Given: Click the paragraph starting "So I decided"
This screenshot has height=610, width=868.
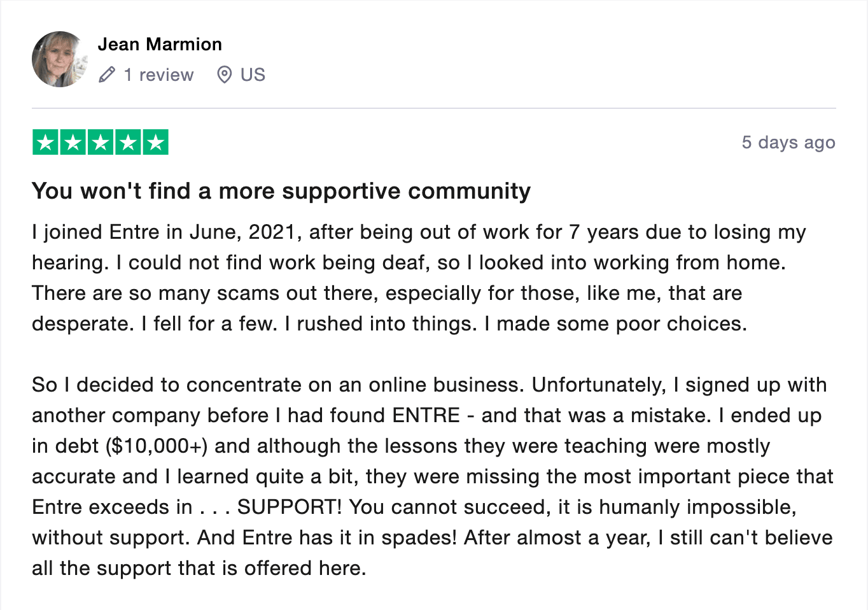Looking at the screenshot, I should [433, 476].
